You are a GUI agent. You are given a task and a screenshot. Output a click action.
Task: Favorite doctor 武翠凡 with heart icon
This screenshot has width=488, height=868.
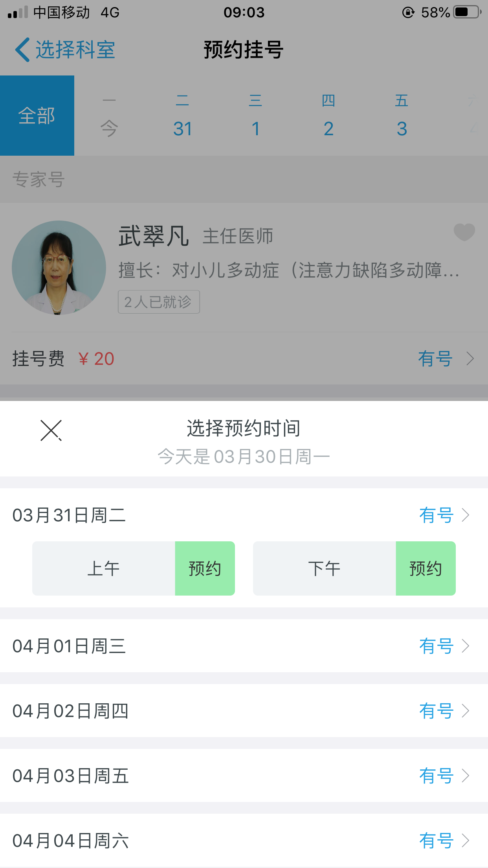tap(464, 232)
